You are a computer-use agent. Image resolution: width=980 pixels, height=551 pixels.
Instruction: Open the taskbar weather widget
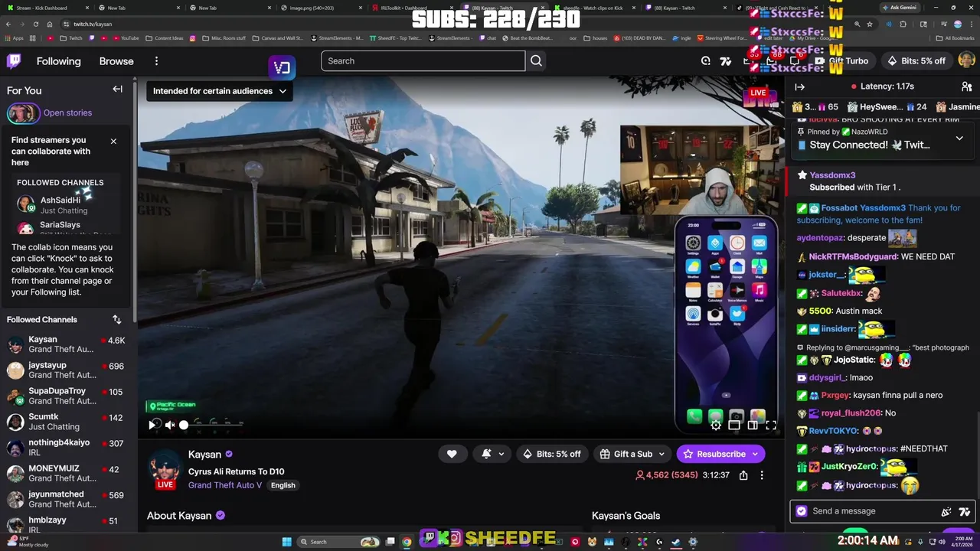tap(29, 542)
